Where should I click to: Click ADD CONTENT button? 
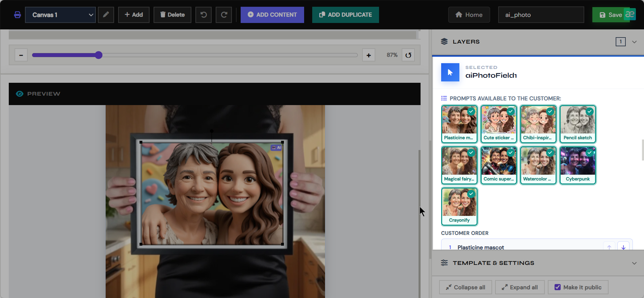tap(272, 15)
